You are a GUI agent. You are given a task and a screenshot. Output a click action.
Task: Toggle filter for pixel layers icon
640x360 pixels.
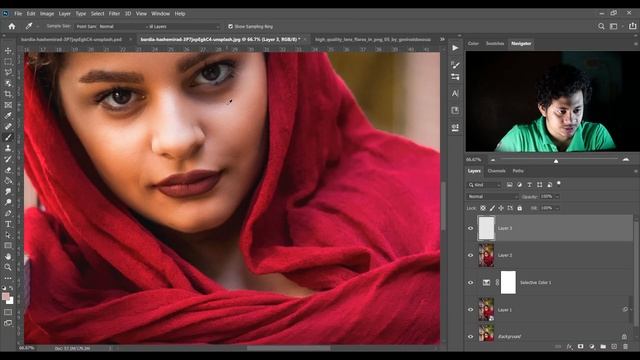[509, 185]
